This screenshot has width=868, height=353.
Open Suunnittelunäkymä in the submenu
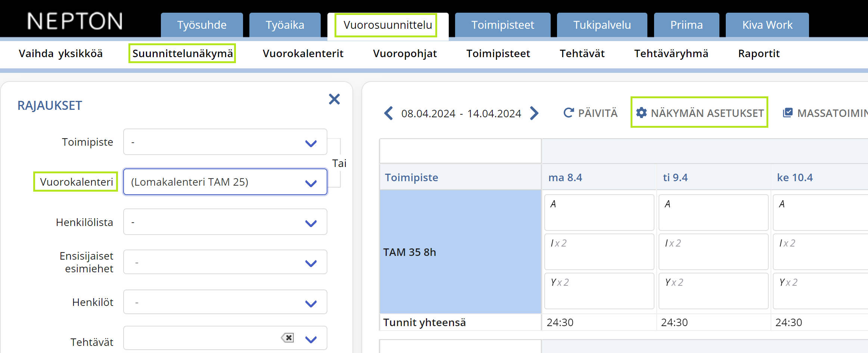point(183,53)
